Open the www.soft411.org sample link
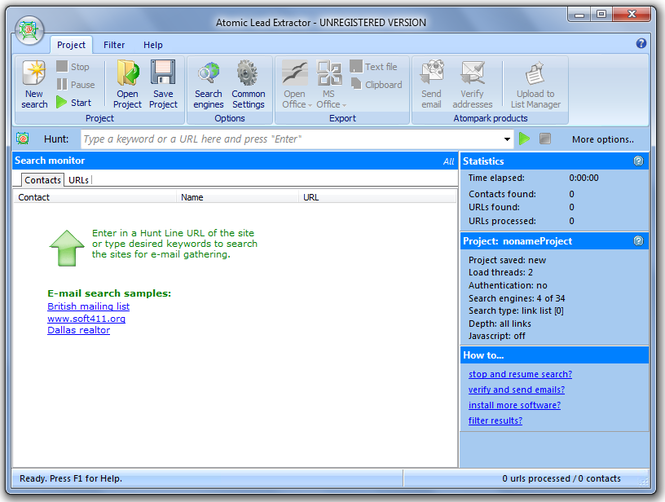Image resolution: width=665 pixels, height=502 pixels. [86, 318]
